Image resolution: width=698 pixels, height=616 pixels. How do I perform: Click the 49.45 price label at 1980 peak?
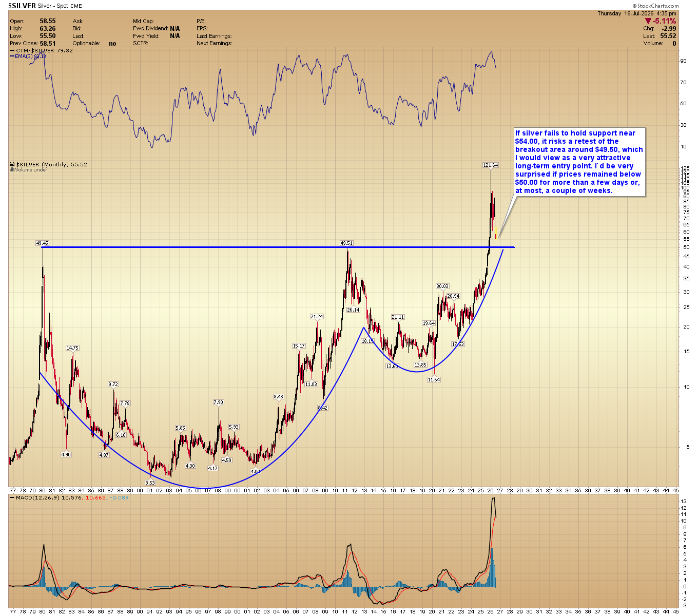[42, 243]
